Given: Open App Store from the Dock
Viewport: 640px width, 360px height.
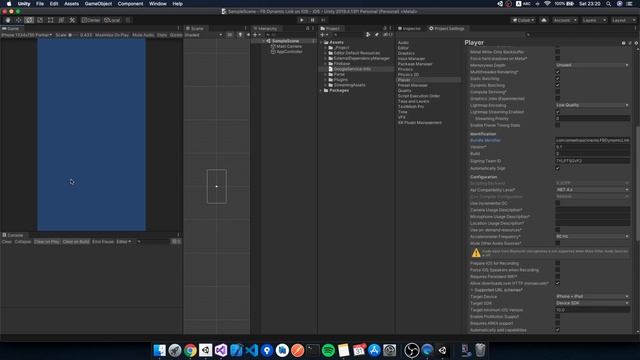Looking at the screenshot, I should coord(374,350).
